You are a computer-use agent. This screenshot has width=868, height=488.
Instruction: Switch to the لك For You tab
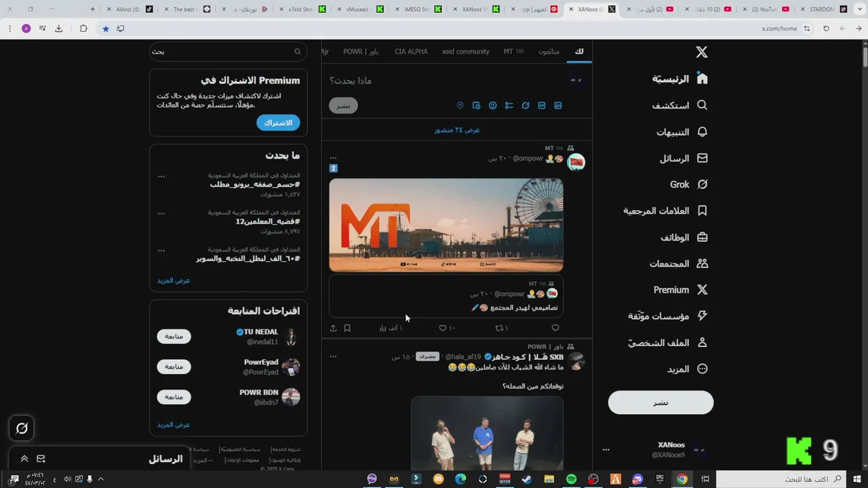[578, 52]
